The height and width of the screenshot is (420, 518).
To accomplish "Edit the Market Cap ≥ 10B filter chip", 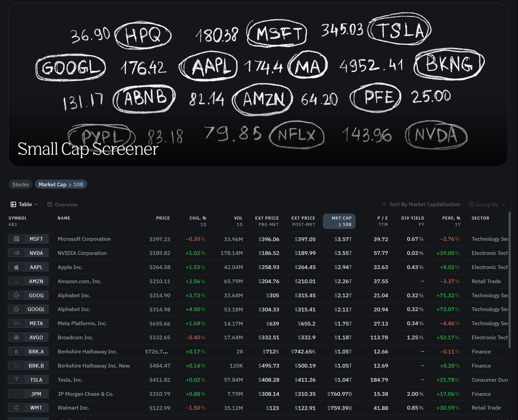I will coord(61,184).
